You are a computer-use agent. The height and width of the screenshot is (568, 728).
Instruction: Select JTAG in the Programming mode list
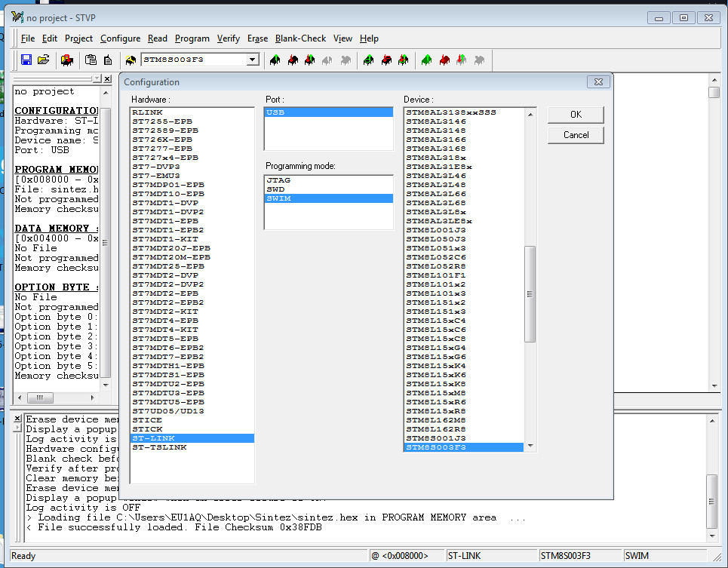click(278, 180)
